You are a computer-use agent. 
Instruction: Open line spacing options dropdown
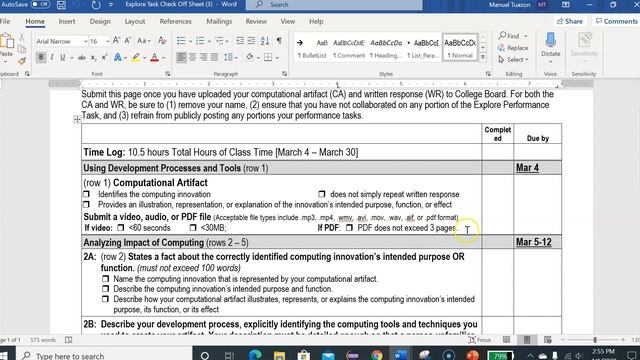click(231, 58)
